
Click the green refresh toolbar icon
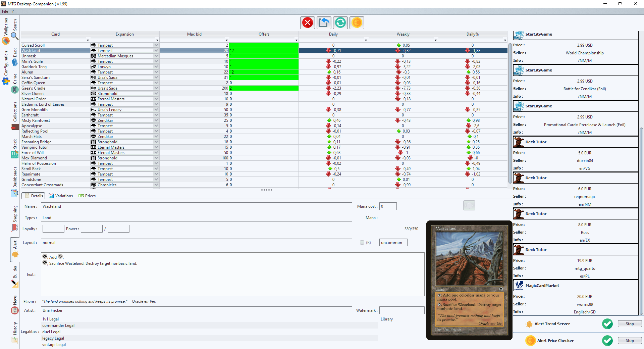click(x=340, y=23)
